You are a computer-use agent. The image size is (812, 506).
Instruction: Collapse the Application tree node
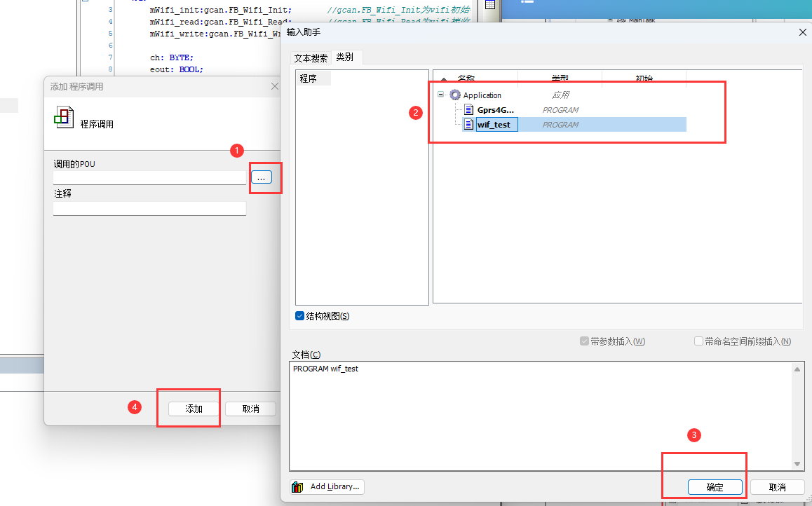coord(440,95)
